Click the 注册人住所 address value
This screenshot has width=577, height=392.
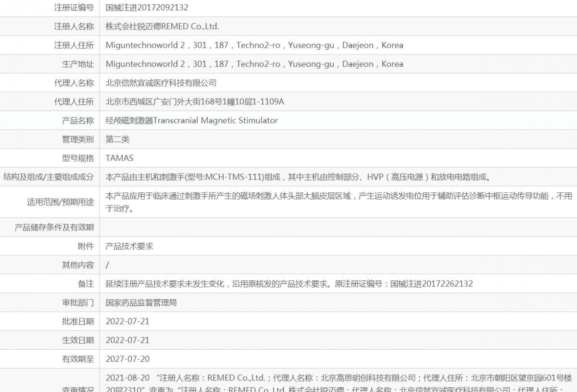[254, 45]
